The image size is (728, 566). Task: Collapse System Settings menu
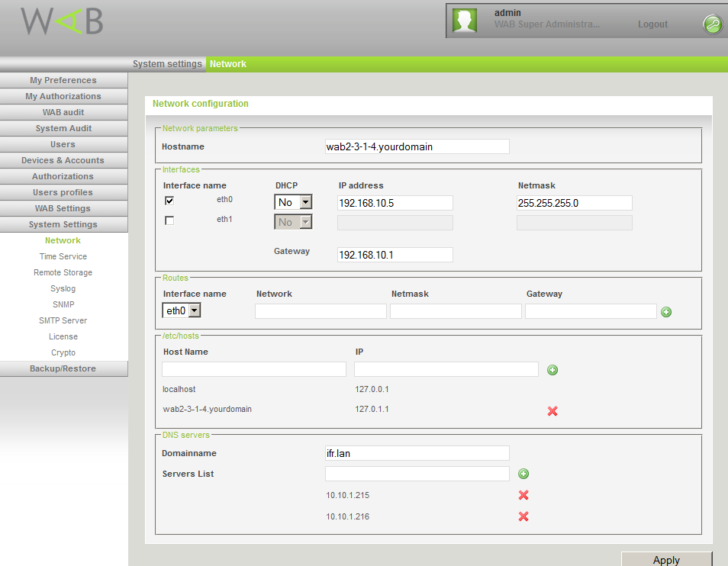63,224
